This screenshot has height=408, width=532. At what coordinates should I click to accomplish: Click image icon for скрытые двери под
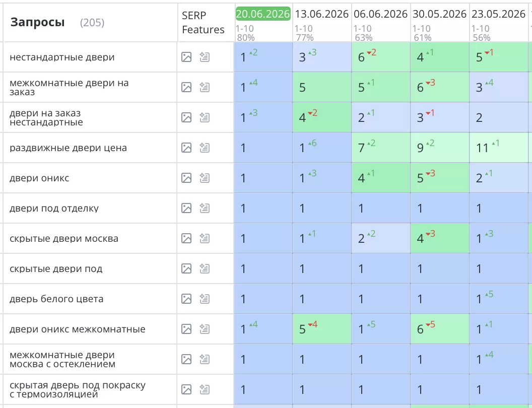click(186, 268)
